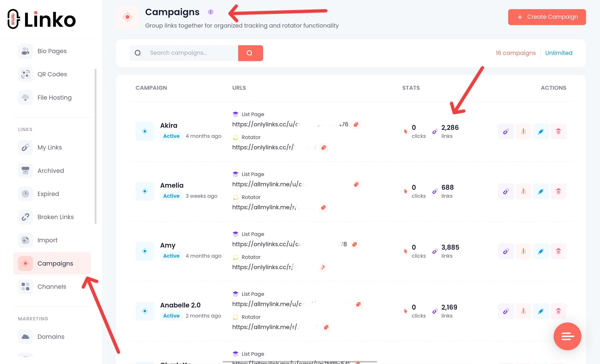This screenshot has height=364, width=600.
Task: Open My Links page
Action: point(52,147)
